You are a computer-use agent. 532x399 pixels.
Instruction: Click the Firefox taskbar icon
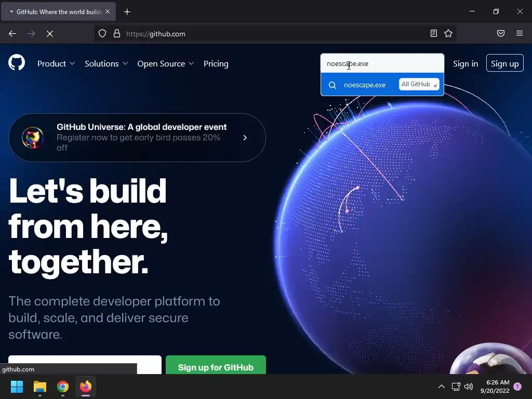coord(86,387)
